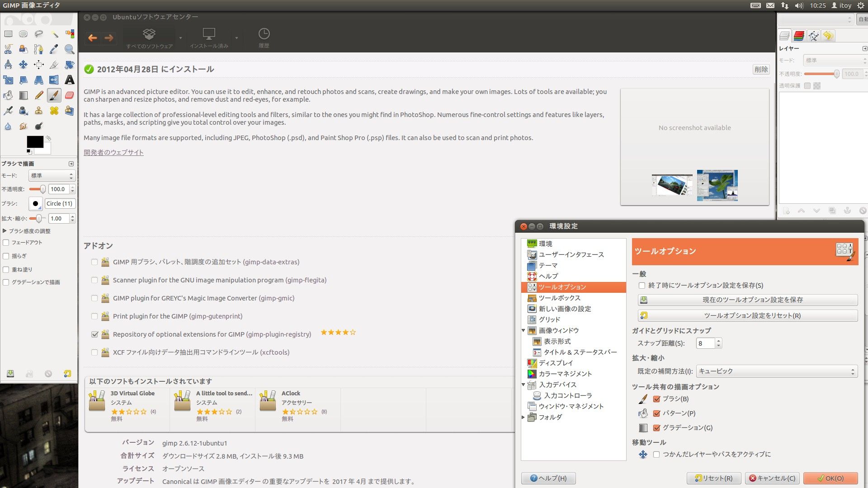Select the Blur/Sharpen droplet tool
This screenshot has width=868, height=488.
[x=8, y=126]
